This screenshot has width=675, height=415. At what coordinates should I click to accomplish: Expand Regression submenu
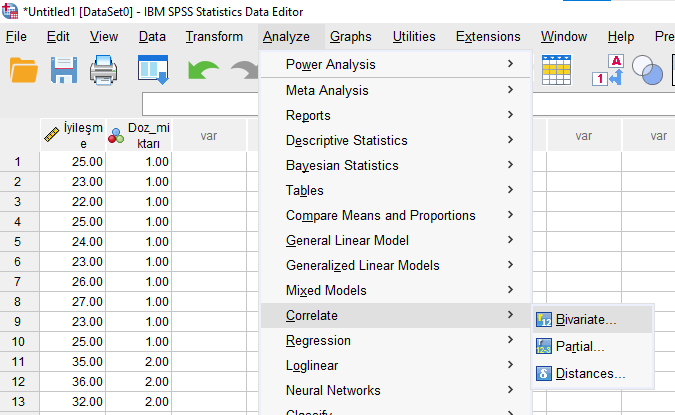tap(396, 340)
